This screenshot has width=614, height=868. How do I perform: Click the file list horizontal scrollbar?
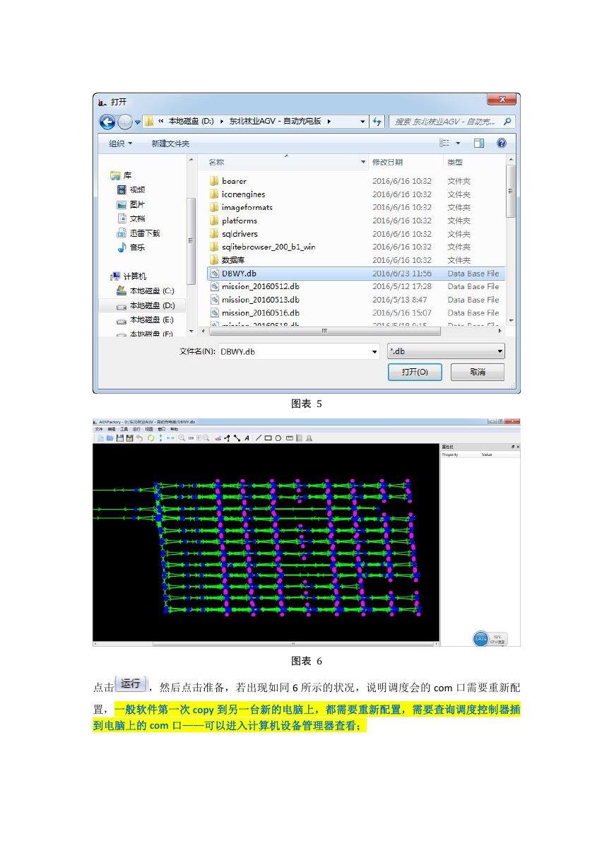point(325,330)
